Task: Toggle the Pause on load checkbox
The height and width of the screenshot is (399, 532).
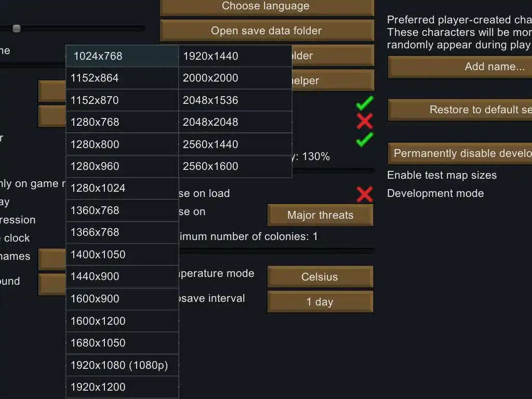Action: point(364,194)
